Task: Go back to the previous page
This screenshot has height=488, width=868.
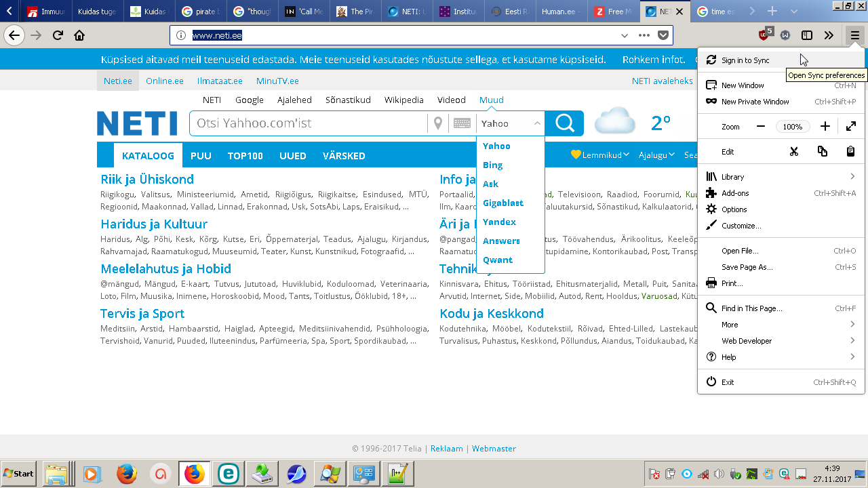Action: pos(14,35)
